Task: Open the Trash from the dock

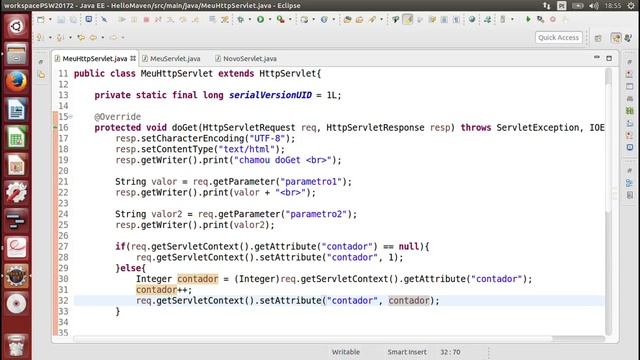Action: (x=16, y=345)
